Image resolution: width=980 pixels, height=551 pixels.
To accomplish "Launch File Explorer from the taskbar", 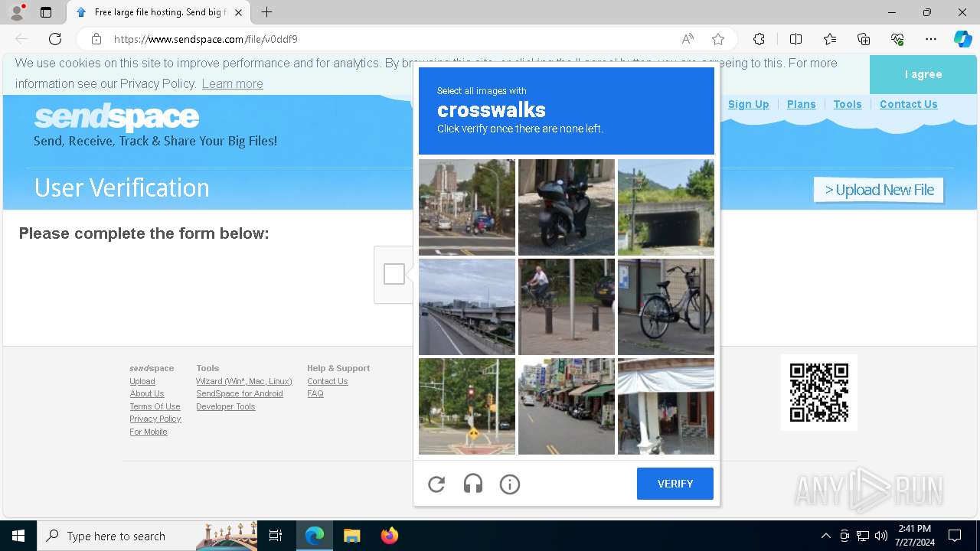I will (351, 536).
